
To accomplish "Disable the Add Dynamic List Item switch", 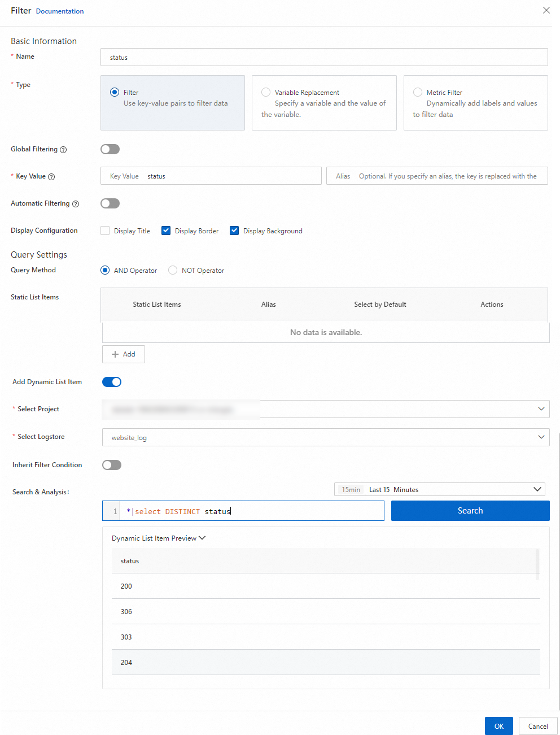I will (112, 382).
